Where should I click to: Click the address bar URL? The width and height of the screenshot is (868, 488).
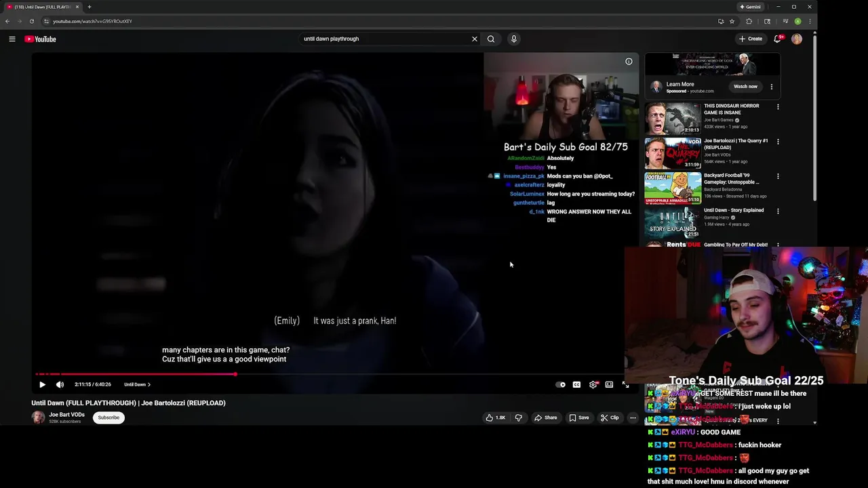coord(92,21)
